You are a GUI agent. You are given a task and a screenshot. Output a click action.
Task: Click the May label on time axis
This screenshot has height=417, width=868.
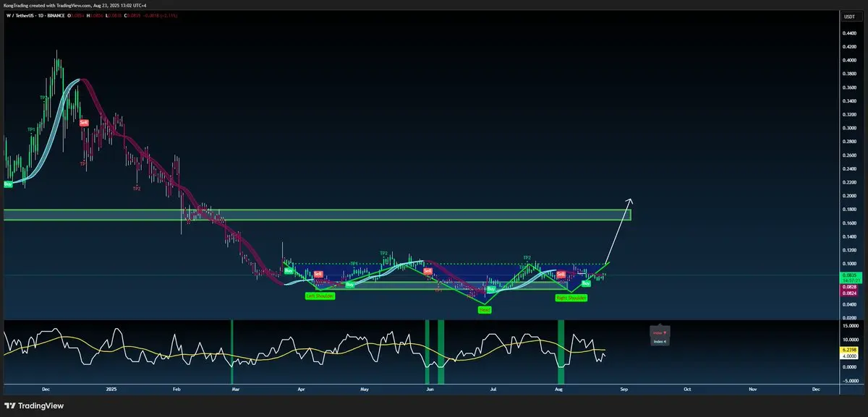365,388
